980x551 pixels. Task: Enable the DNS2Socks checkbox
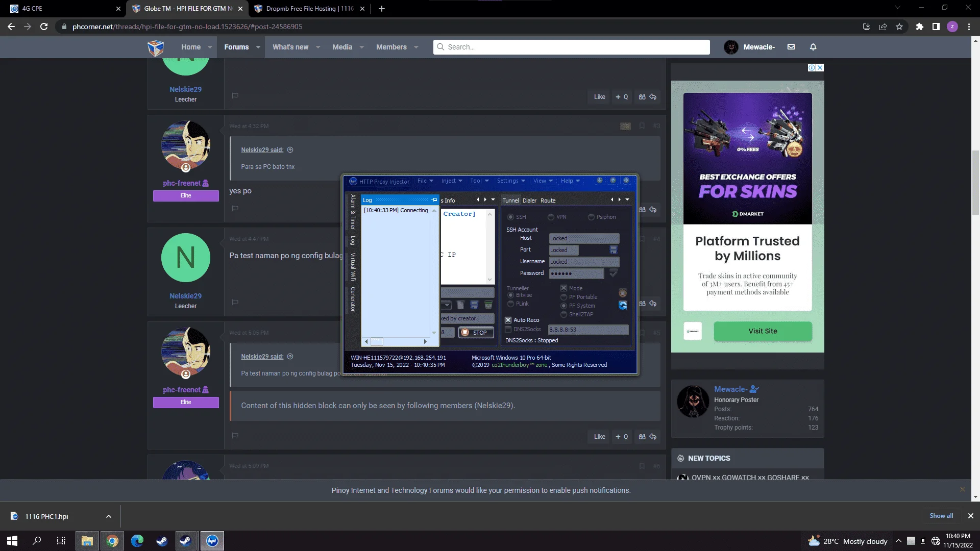508,330
